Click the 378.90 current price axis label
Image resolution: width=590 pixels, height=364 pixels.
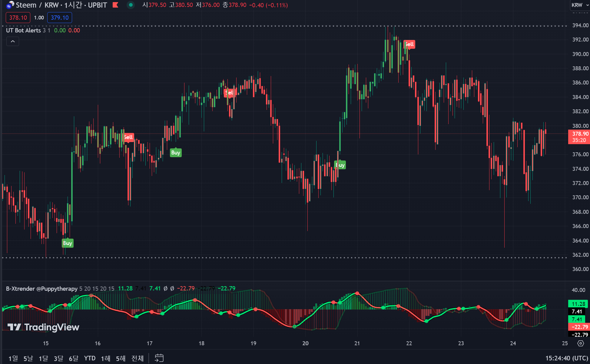click(x=580, y=134)
